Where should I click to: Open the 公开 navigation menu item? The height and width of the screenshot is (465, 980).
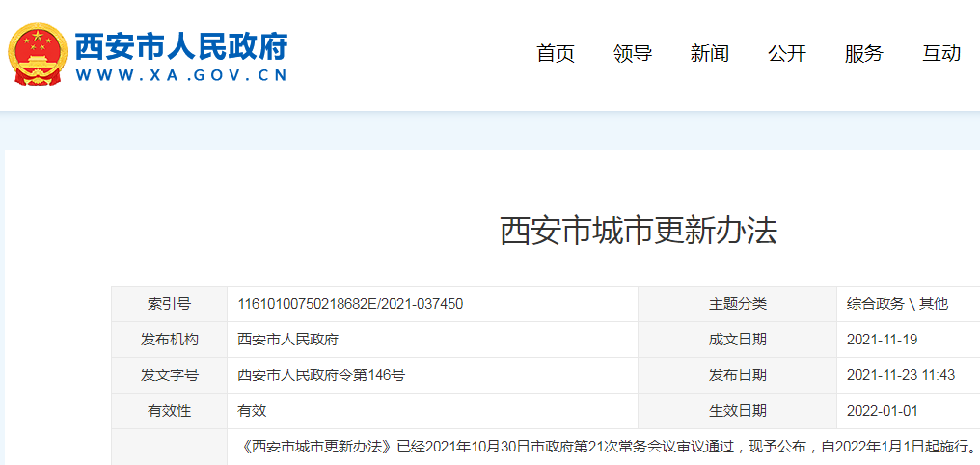[787, 54]
